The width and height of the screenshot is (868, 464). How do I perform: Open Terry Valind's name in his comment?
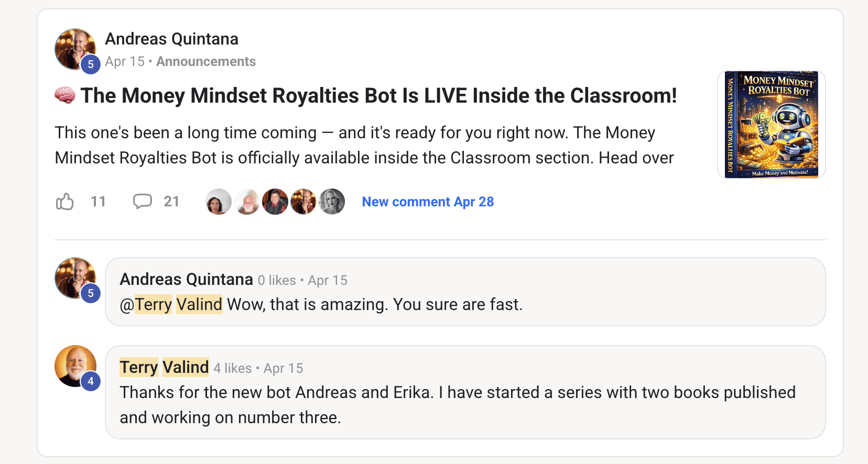pos(165,367)
